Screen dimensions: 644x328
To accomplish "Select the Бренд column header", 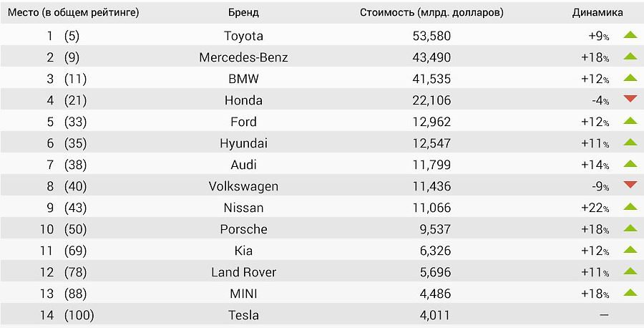I will (243, 12).
